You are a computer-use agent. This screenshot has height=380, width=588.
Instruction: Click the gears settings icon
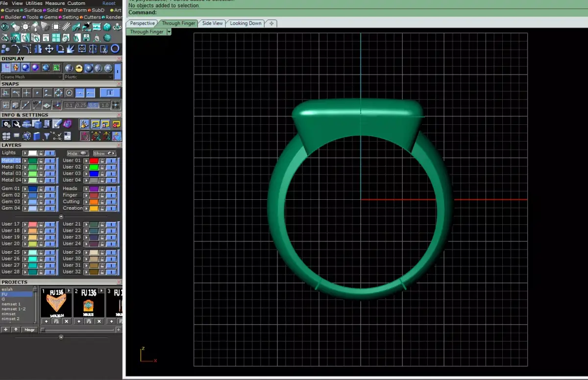pos(6,124)
